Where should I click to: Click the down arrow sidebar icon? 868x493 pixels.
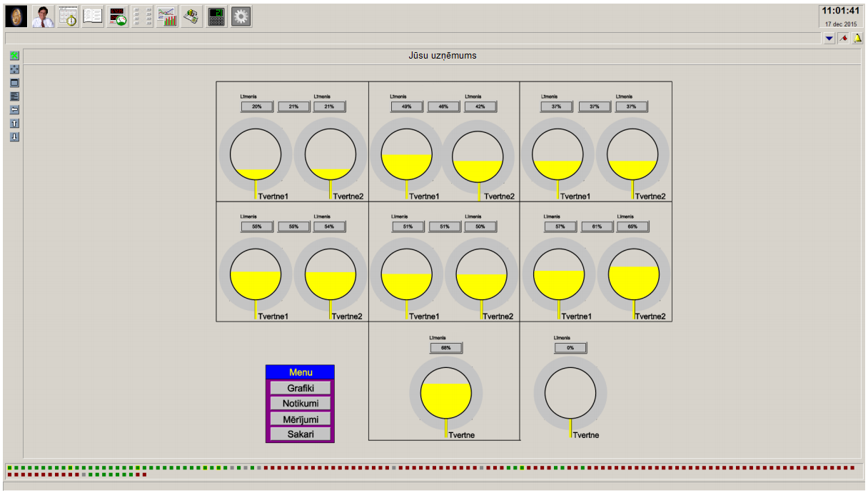(14, 136)
